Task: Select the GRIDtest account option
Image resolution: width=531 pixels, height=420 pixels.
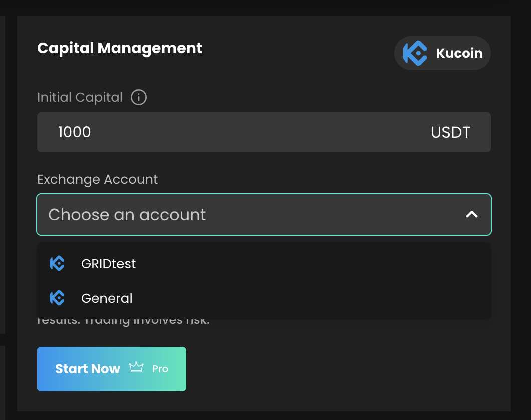Action: tap(108, 264)
